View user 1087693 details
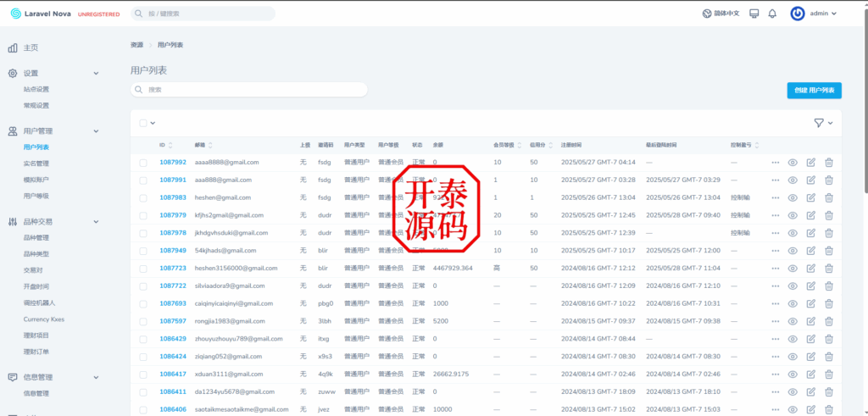This screenshot has width=868, height=416. 793,303
